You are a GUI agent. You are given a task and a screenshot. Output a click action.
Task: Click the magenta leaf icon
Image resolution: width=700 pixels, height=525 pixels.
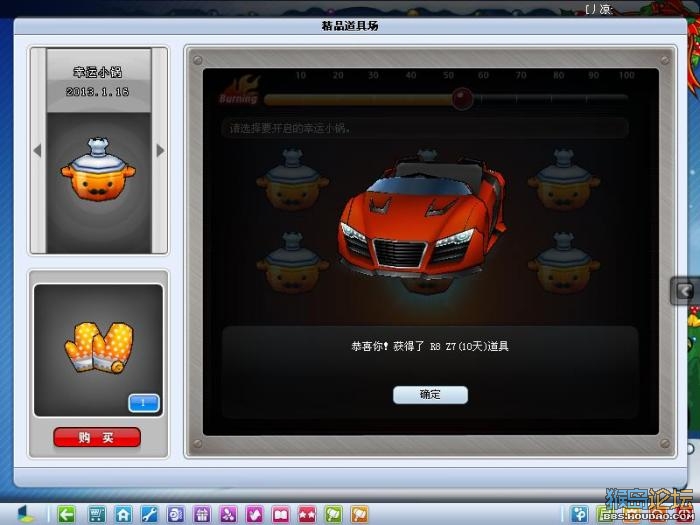coord(254,515)
